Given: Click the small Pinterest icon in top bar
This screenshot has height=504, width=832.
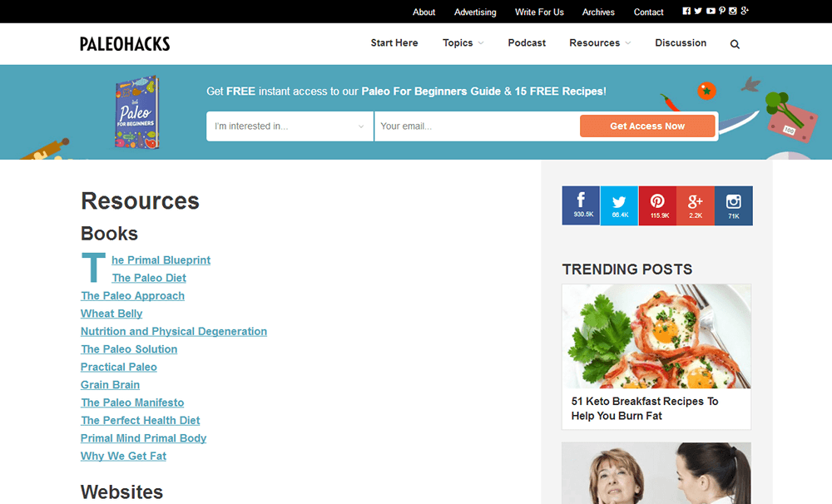Looking at the screenshot, I should pos(722,11).
